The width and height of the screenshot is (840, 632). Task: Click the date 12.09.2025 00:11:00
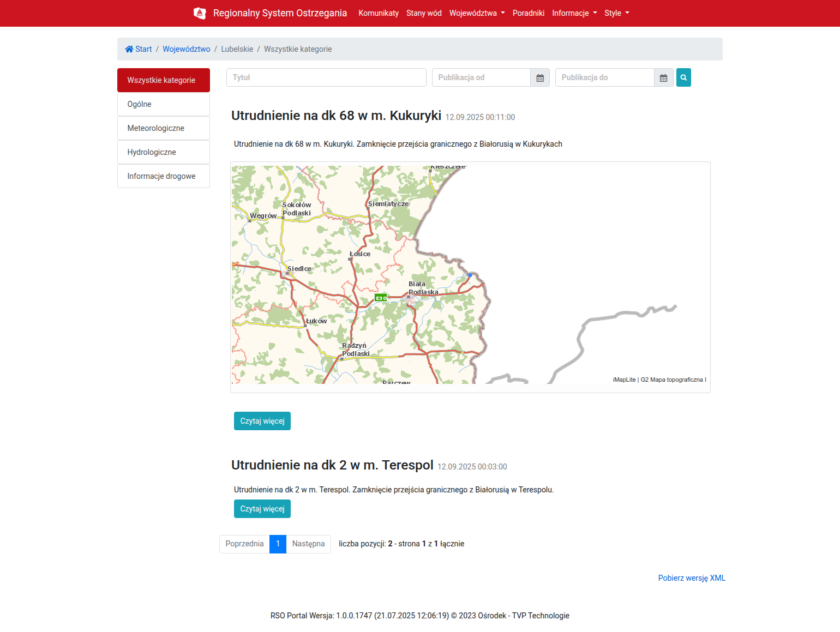(x=480, y=117)
